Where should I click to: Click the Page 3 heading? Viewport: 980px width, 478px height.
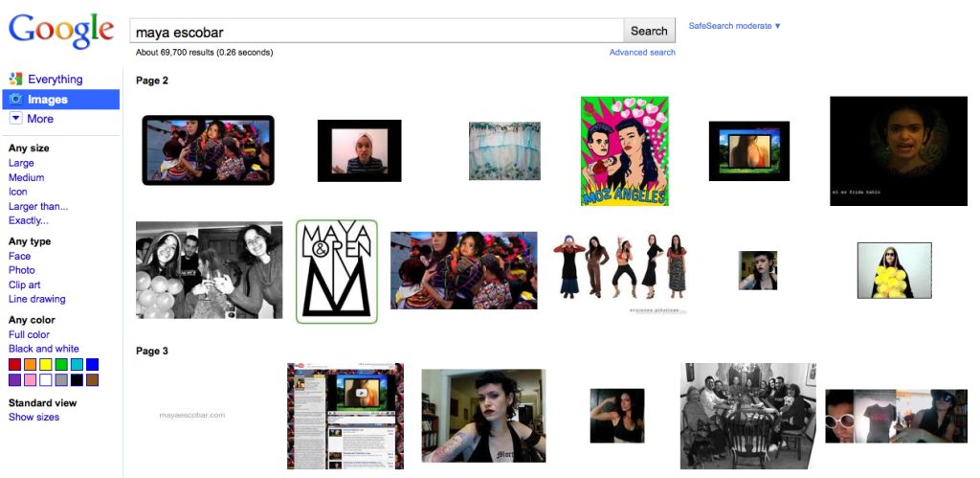[x=152, y=351]
